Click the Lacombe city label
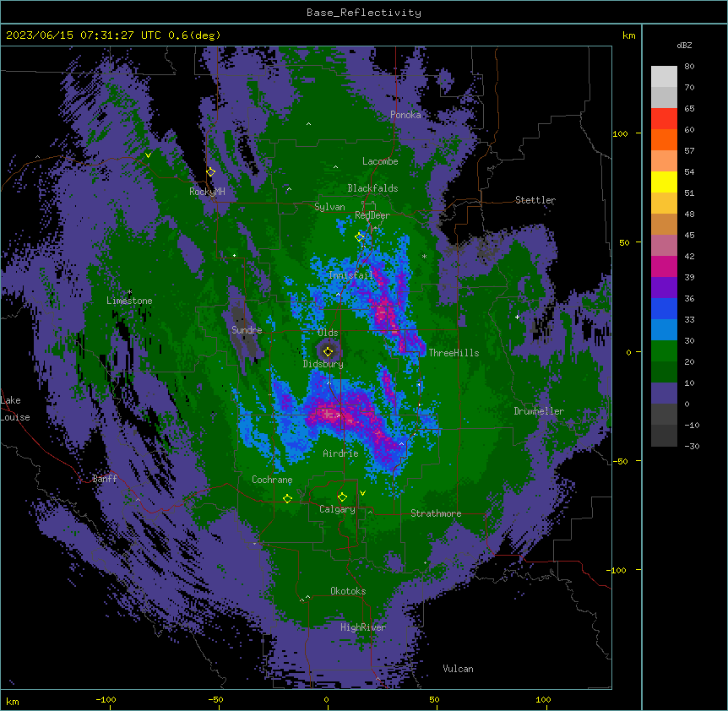This screenshot has width=728, height=711. click(380, 161)
